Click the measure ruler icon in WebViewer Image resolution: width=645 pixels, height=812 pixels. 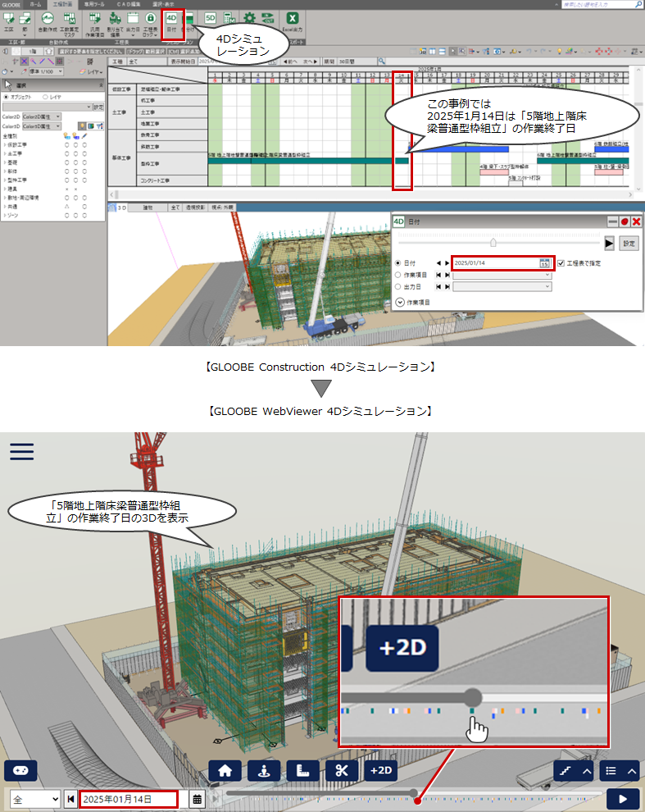coord(302,770)
